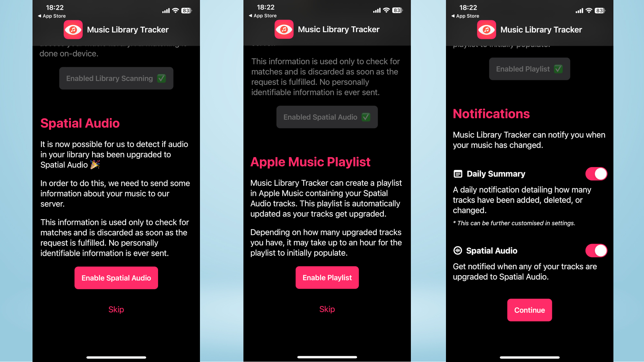Screen dimensions: 644x362
Task: Click App Store navigation item
Action: coord(50,16)
